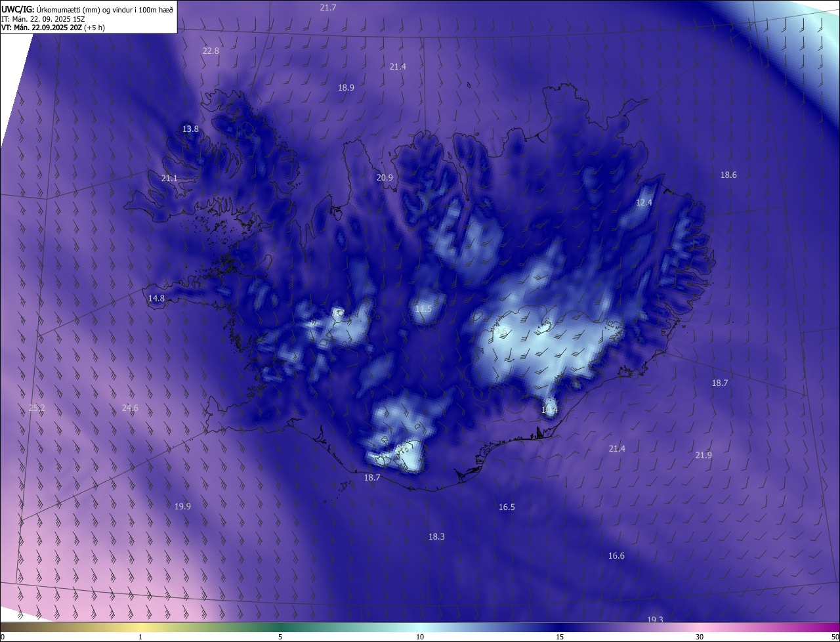Screen dimensions: 840x642
Task: Click the 24.6 value label
Action: (x=130, y=408)
